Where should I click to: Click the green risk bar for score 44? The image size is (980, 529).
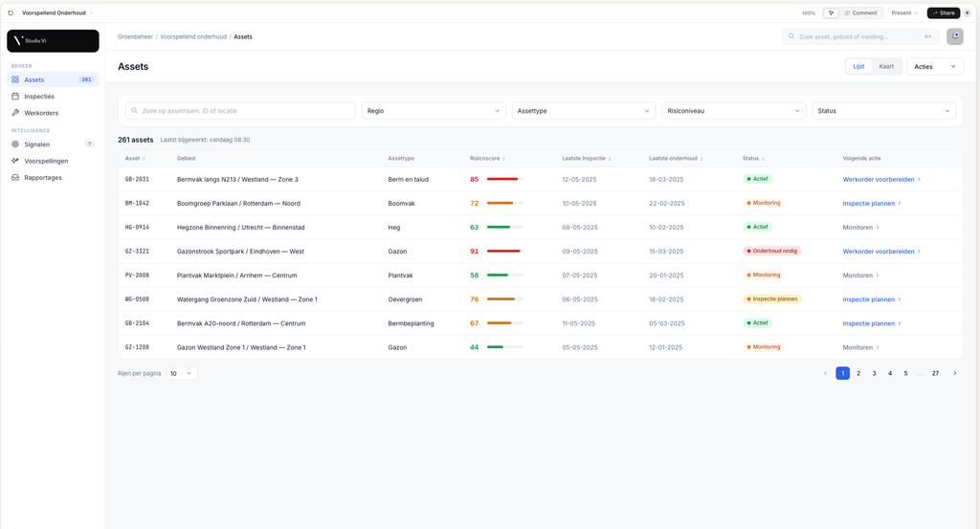pyautogui.click(x=504, y=347)
